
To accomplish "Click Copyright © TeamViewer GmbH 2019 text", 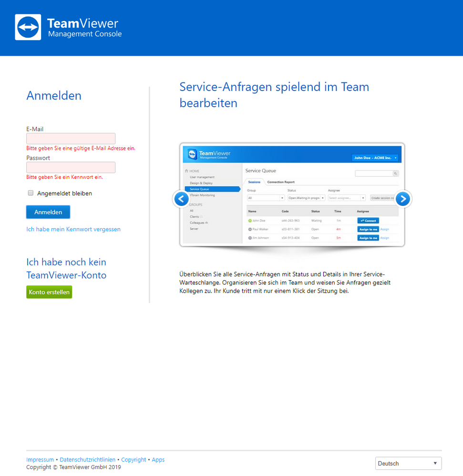I will point(73,467).
